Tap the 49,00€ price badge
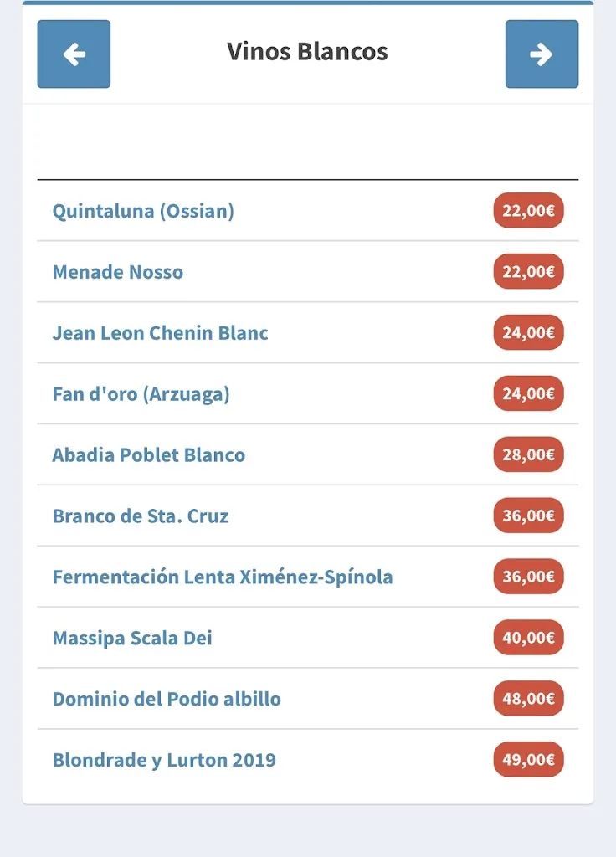Image resolution: width=616 pixels, height=857 pixels. [x=528, y=761]
